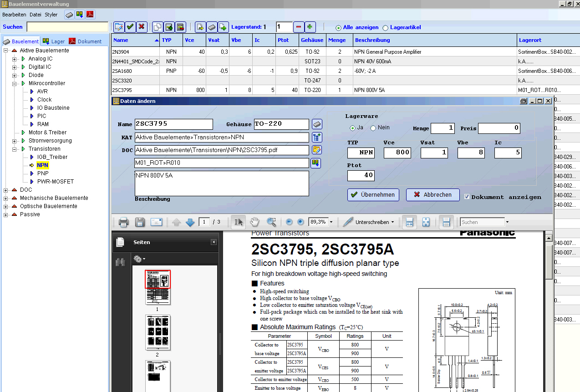Click the Abbrechen button
This screenshot has width=580, height=392.
pyautogui.click(x=433, y=194)
